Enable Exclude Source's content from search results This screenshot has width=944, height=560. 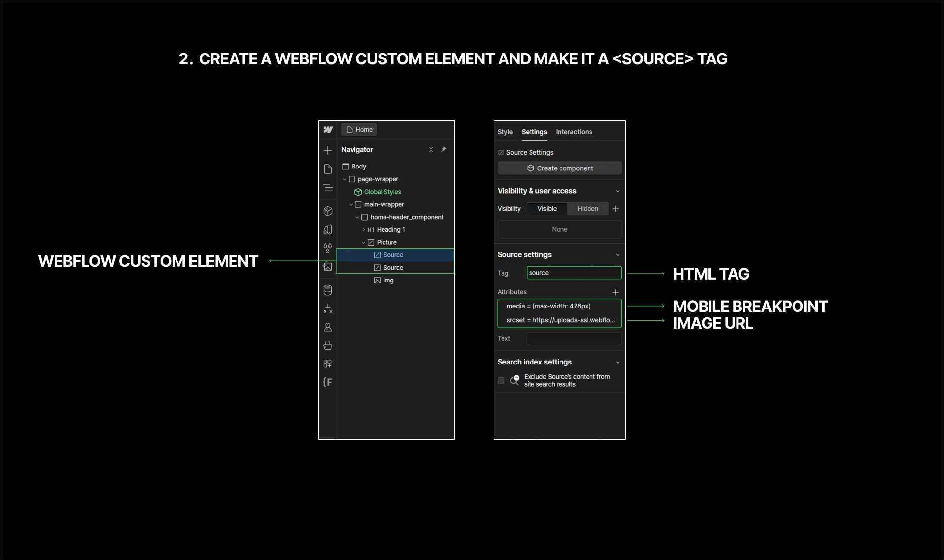point(501,380)
